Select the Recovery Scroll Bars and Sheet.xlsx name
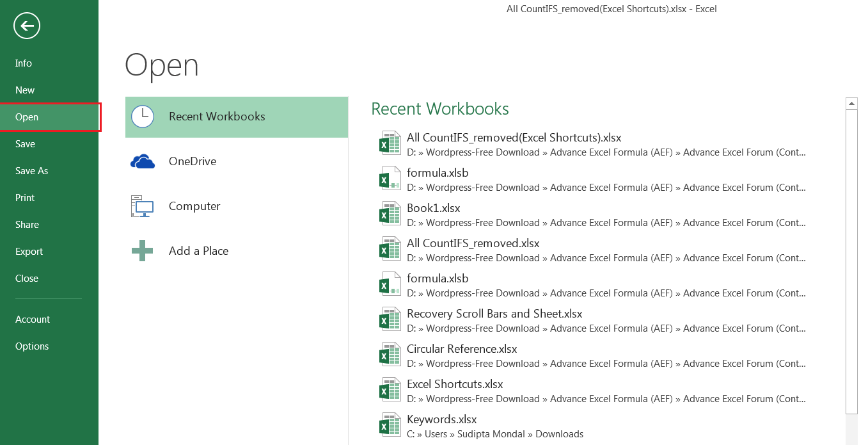Viewport: 868px width, 445px height. [x=494, y=314]
